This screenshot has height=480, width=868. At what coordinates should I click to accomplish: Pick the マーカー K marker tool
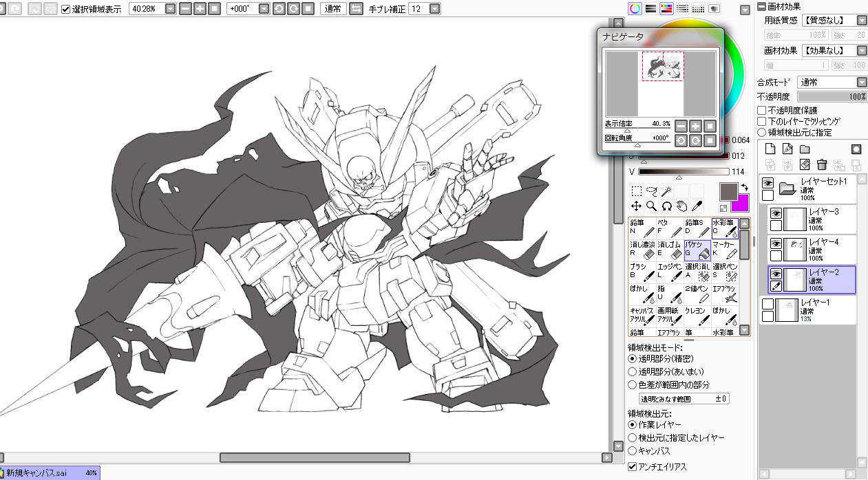point(725,250)
